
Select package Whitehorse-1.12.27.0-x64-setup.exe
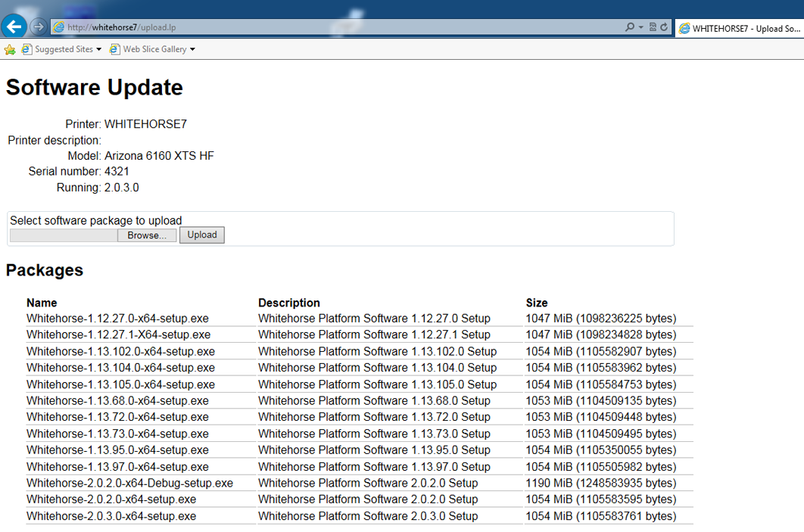click(x=118, y=319)
